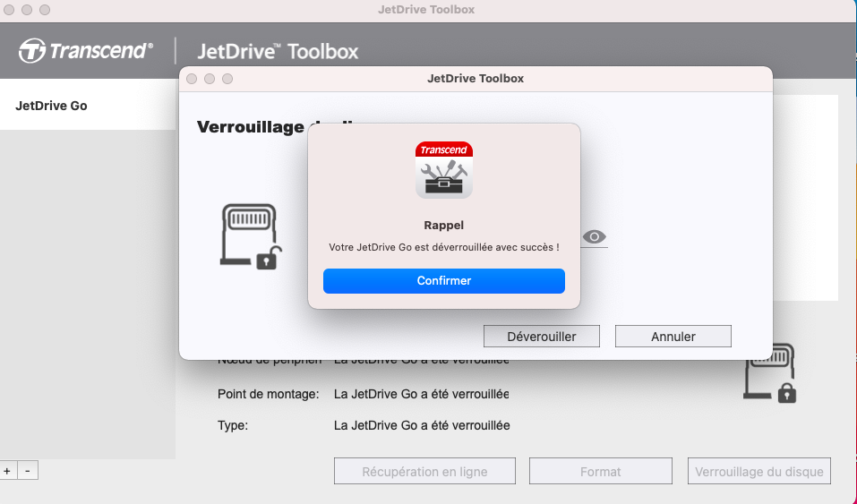The image size is (857, 504).
Task: Click the inner JetDrive Toolbox dialog title bar
Action: (x=476, y=79)
